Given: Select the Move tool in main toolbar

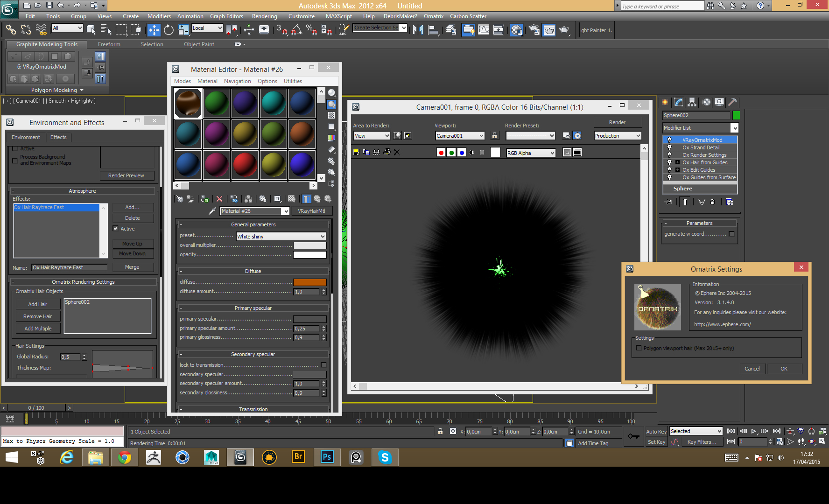Looking at the screenshot, I should [x=154, y=30].
